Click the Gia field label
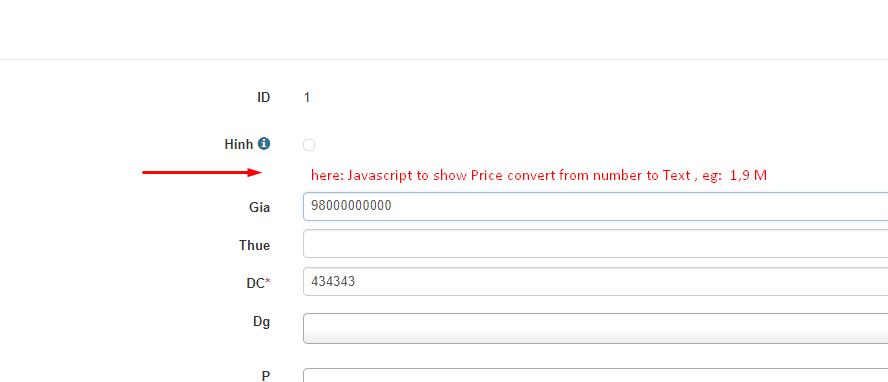This screenshot has width=888, height=382. point(259,208)
